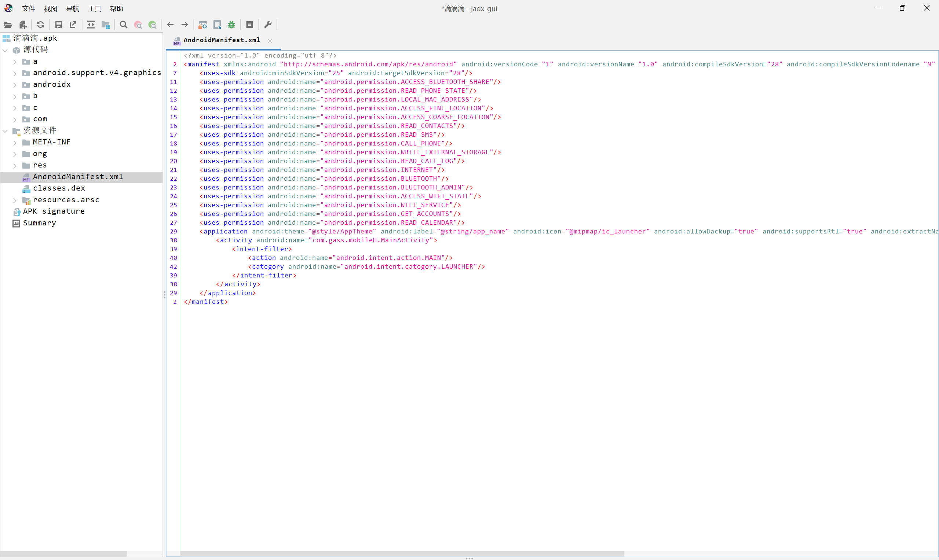This screenshot has width=939, height=560.
Task: Expand package a in the tree
Action: (15, 62)
